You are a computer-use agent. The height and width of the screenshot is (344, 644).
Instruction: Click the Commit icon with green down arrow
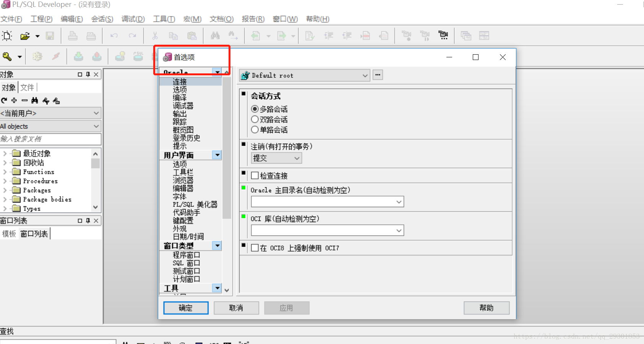click(78, 57)
